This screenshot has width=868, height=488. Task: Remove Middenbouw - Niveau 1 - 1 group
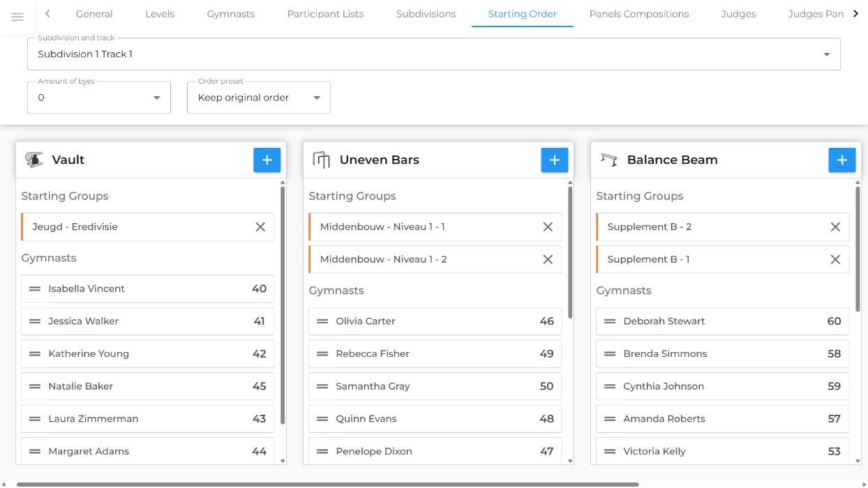548,227
